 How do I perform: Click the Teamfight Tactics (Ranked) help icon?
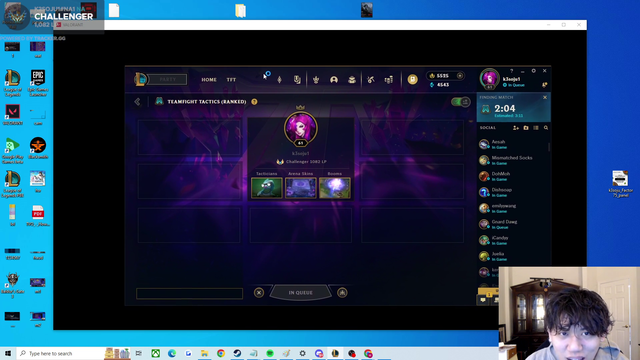[254, 102]
